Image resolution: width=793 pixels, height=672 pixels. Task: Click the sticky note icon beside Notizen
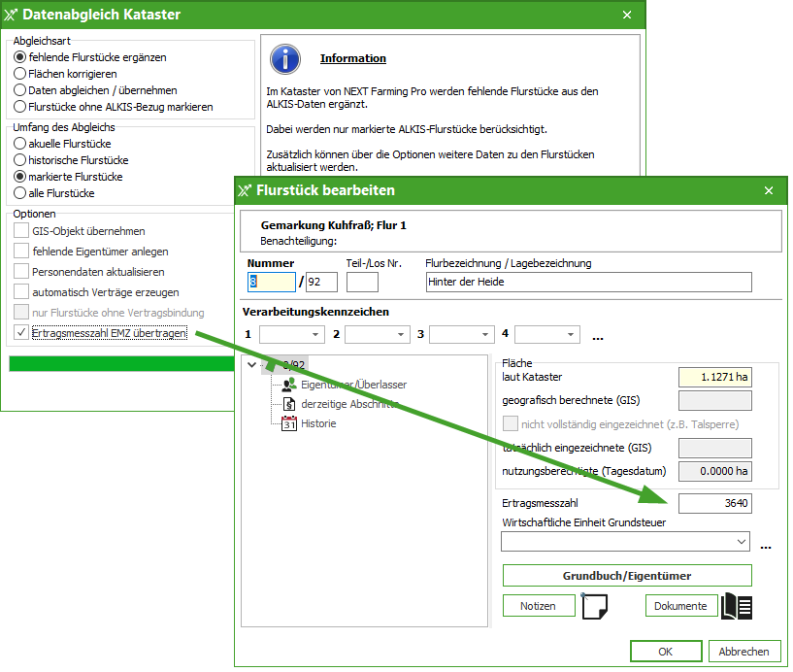[x=594, y=606]
